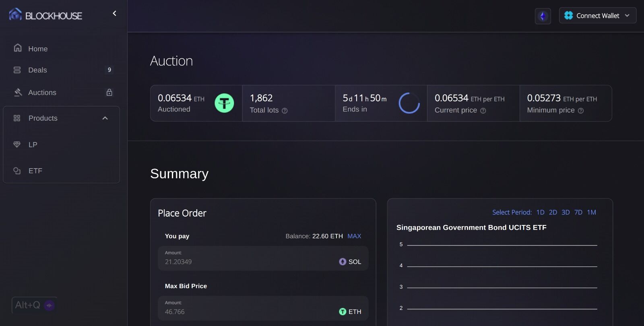Click the Connect Wallet chevron arrow
The width and height of the screenshot is (644, 326).
(627, 15)
